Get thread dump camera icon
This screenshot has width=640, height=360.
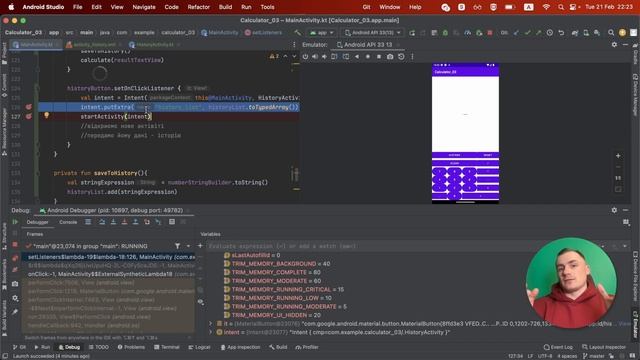click(15, 284)
